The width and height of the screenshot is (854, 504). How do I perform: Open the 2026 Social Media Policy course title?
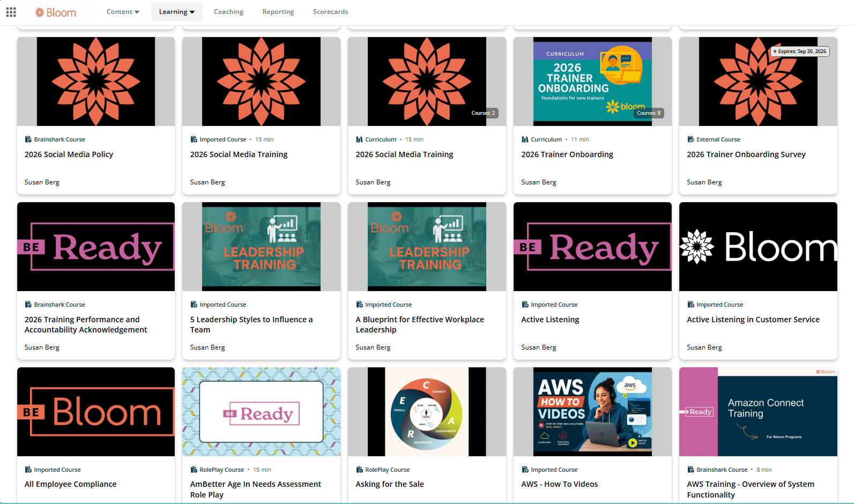coord(69,154)
